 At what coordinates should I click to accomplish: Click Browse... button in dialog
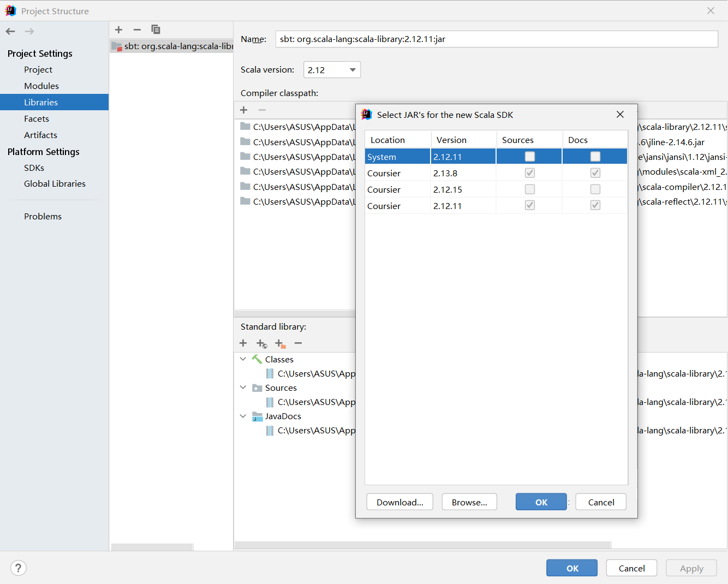click(x=469, y=502)
